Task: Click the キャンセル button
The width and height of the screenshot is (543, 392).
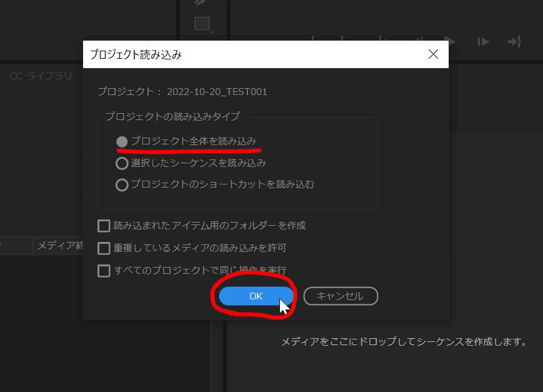Action: [x=341, y=296]
